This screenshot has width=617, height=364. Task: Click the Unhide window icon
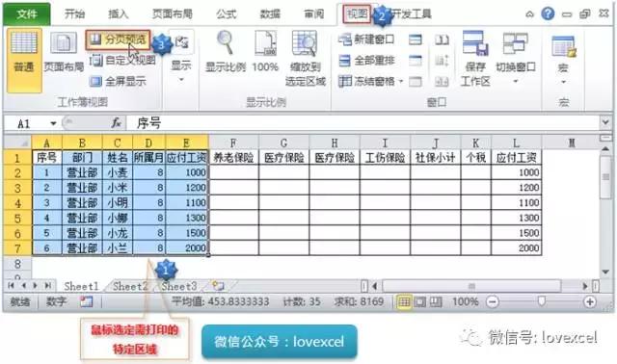(x=416, y=82)
